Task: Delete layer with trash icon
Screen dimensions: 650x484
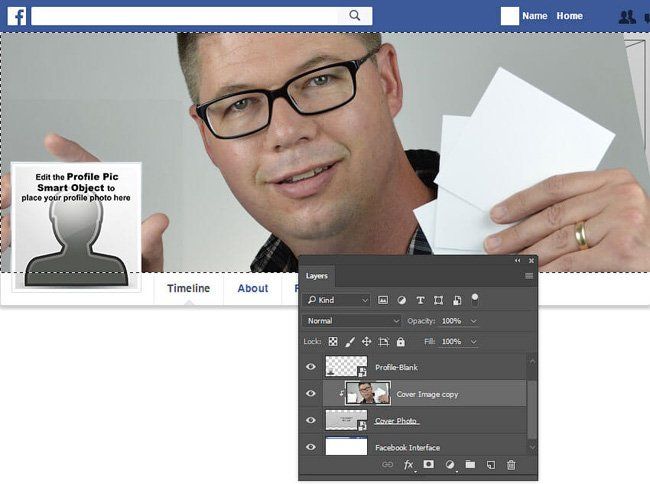Action: [511, 465]
